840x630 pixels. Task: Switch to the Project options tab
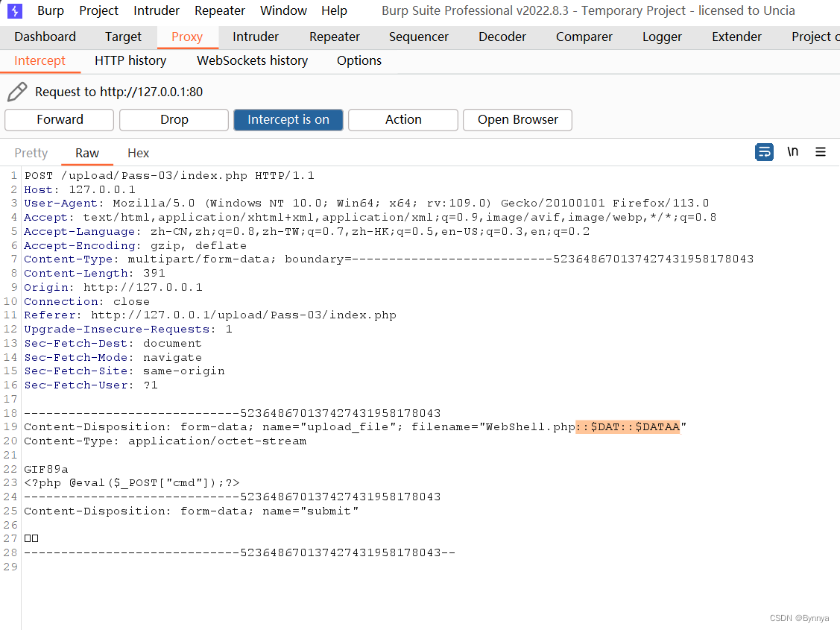[814, 37]
